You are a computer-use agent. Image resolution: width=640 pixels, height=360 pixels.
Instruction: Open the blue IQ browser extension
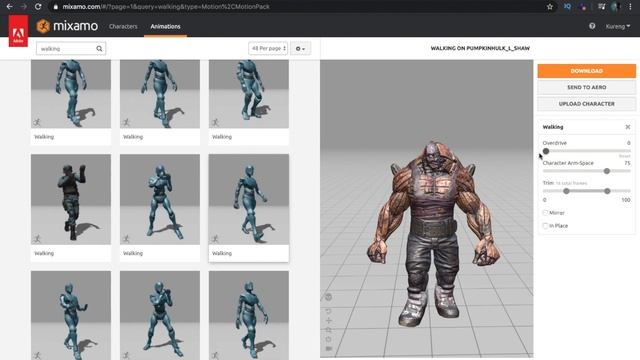point(567,7)
